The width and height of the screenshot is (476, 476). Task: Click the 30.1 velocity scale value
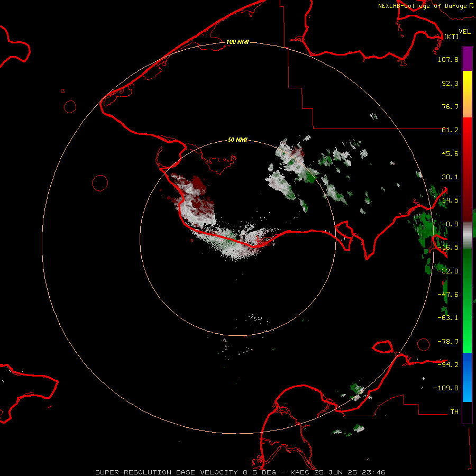[450, 177]
